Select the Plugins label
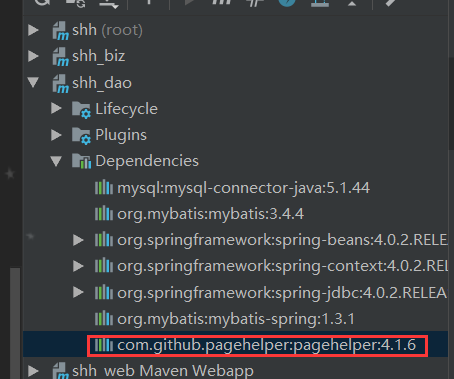 pos(121,135)
